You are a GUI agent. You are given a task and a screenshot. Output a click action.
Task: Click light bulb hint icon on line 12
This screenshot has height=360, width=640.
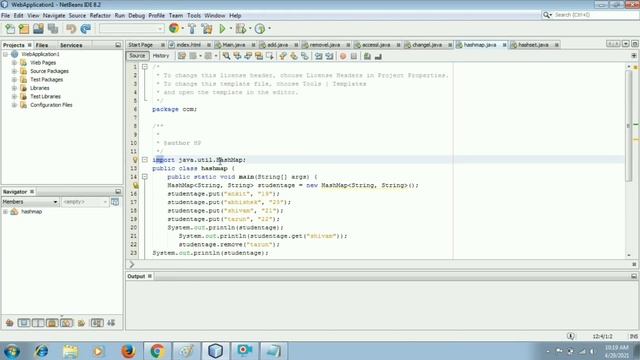135,160
